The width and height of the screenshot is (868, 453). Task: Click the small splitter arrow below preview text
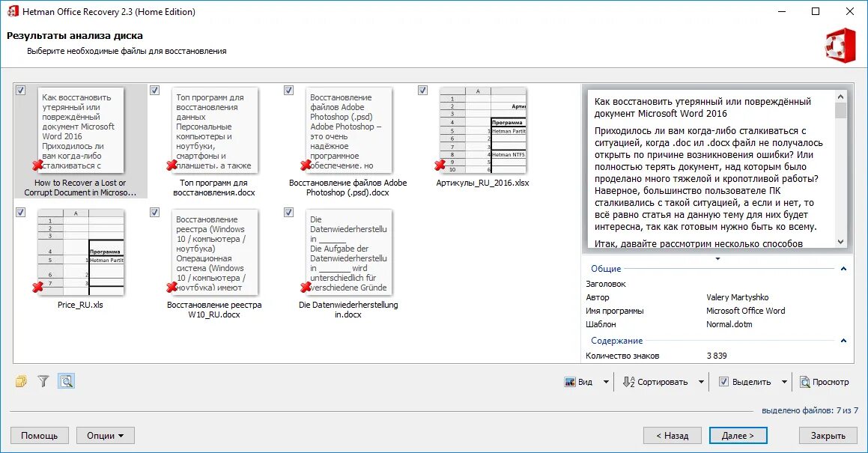(x=717, y=258)
